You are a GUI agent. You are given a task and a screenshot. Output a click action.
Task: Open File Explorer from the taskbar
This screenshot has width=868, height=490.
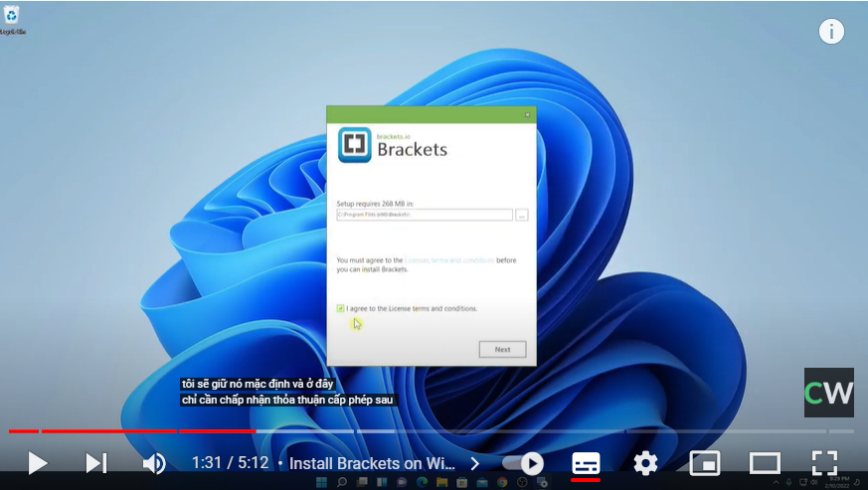[441, 482]
